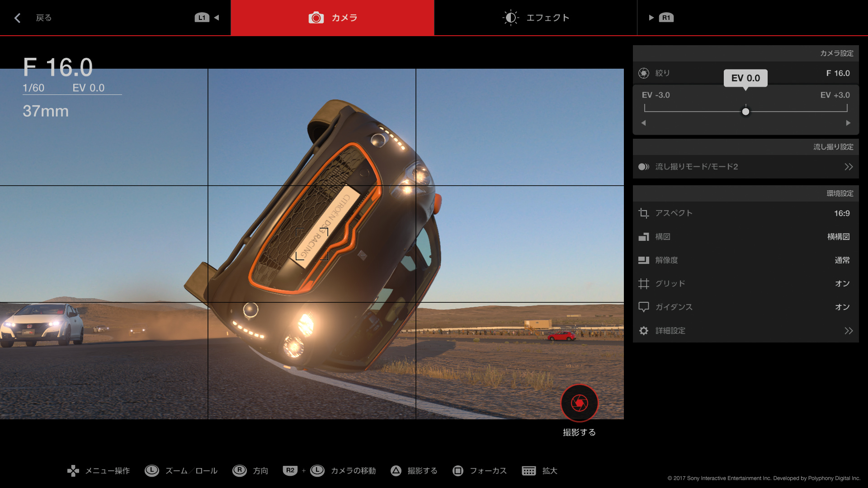Open the 解像度 resolution setting
Screen dimensions: 868x488
[x=745, y=260]
